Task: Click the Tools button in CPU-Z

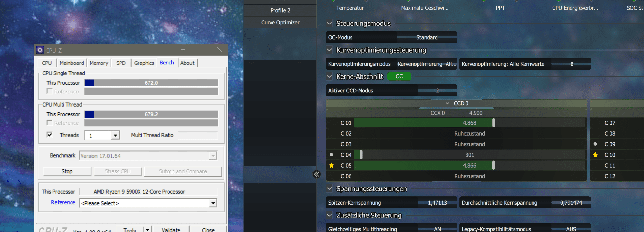Action: pyautogui.click(x=130, y=229)
